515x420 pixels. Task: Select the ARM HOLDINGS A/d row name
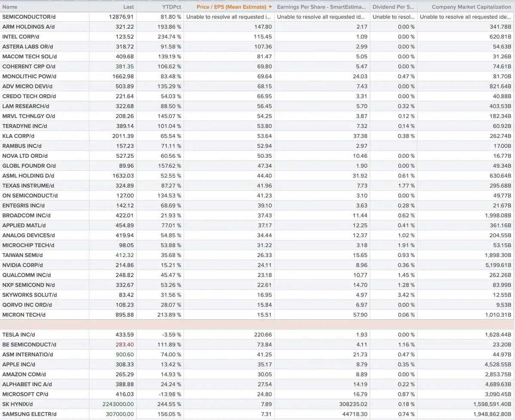coord(28,27)
